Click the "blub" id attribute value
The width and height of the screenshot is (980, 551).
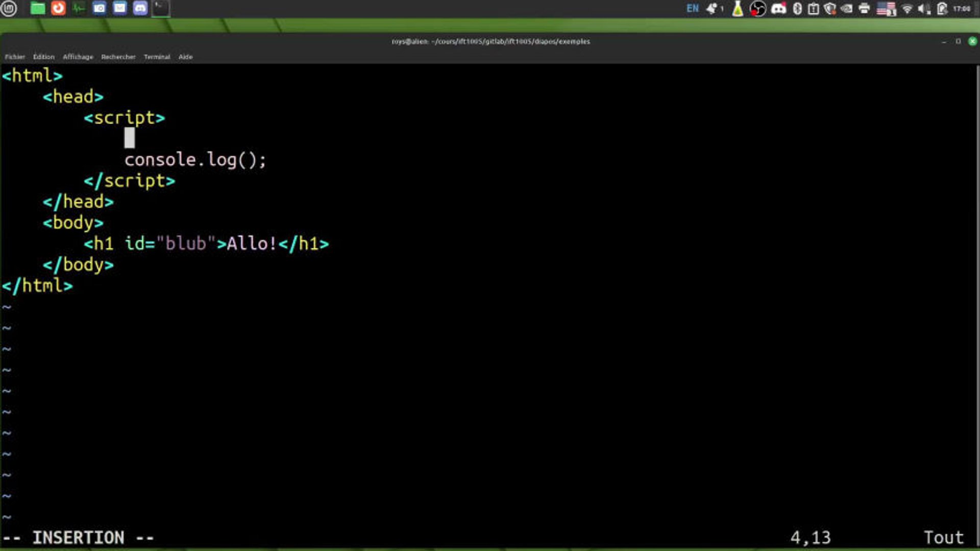coord(186,243)
